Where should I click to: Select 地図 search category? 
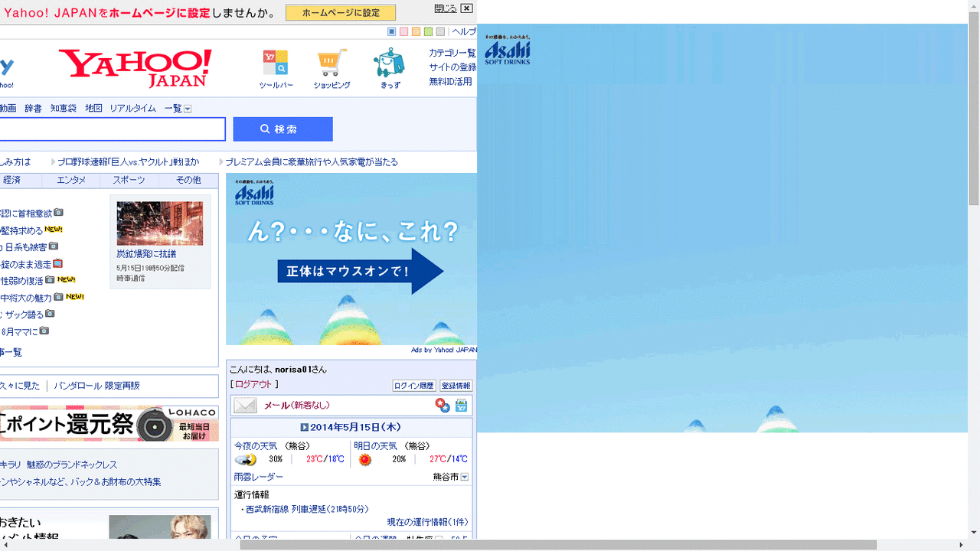(x=93, y=109)
